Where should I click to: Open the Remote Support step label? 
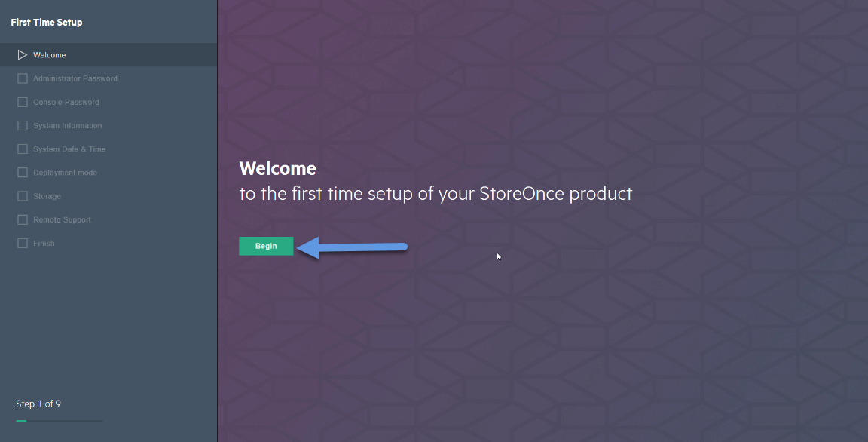pos(62,220)
